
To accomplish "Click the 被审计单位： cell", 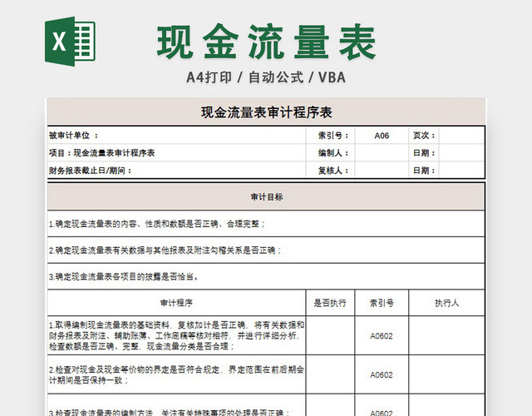I will (177, 136).
